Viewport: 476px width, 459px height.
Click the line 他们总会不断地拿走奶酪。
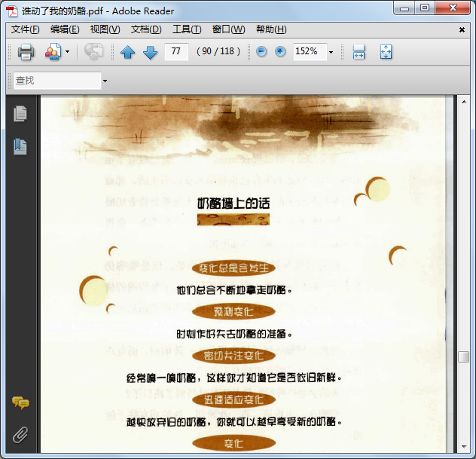pyautogui.click(x=234, y=290)
